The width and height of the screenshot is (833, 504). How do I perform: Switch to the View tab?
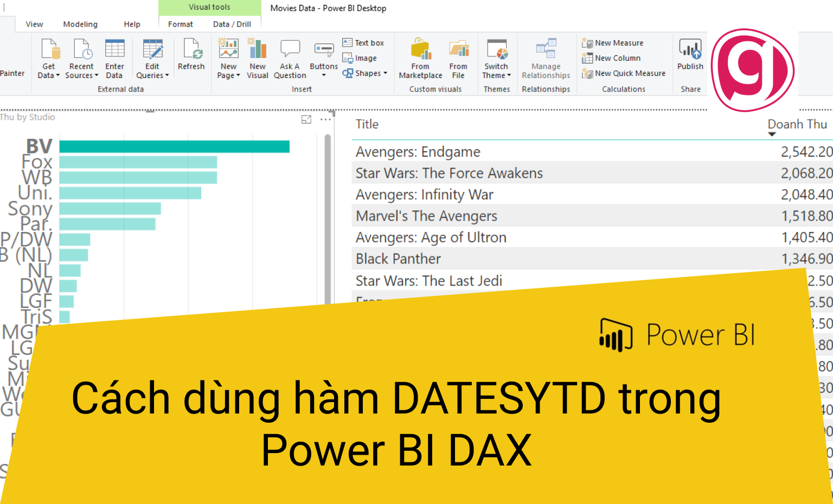(34, 24)
